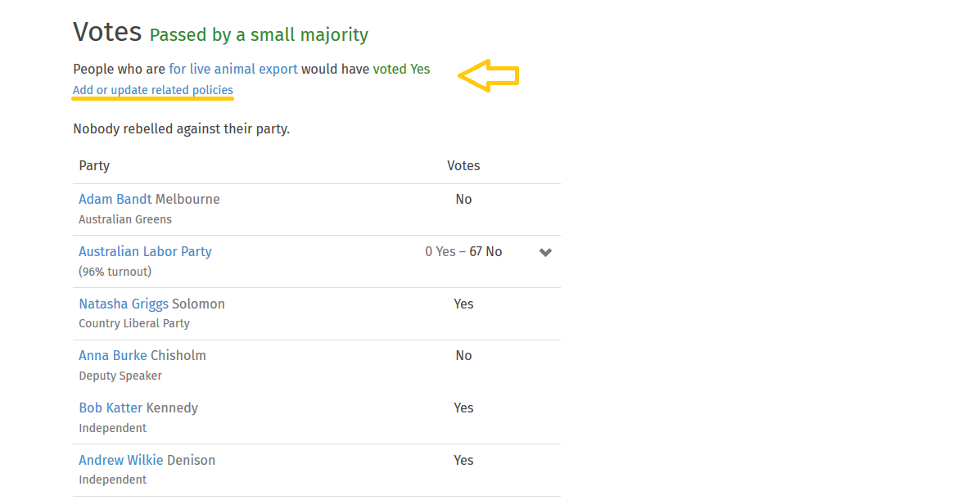Image resolution: width=980 pixels, height=500 pixels.
Task: Click Anna Burke's 'Deputy Speaker' label
Action: (x=120, y=376)
